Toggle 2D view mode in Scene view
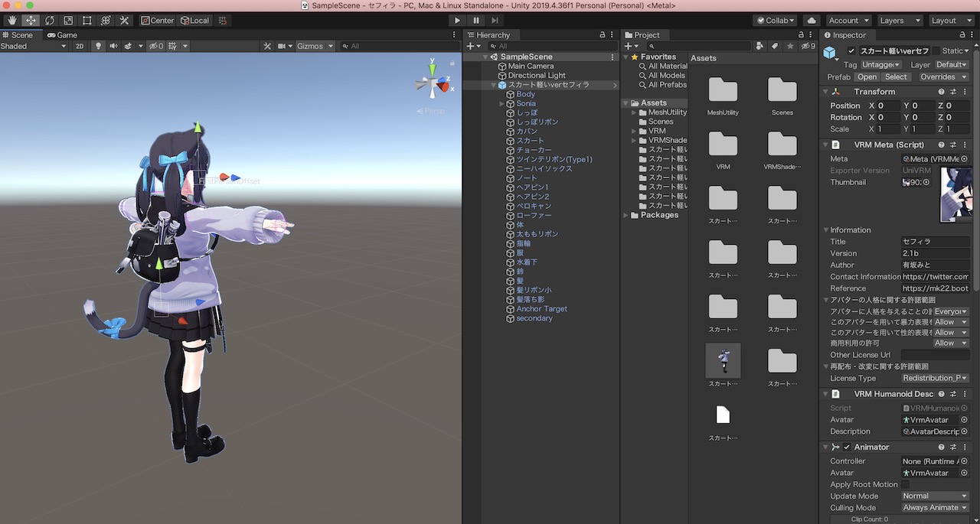The height and width of the screenshot is (524, 980). click(x=81, y=46)
